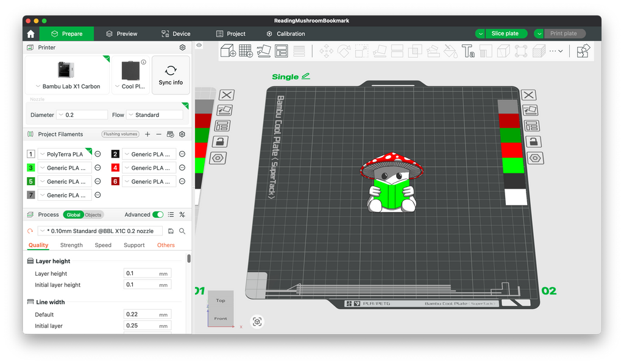This screenshot has height=364, width=624.
Task: Click the compare presets icon beside Advanced
Action: pos(182,215)
